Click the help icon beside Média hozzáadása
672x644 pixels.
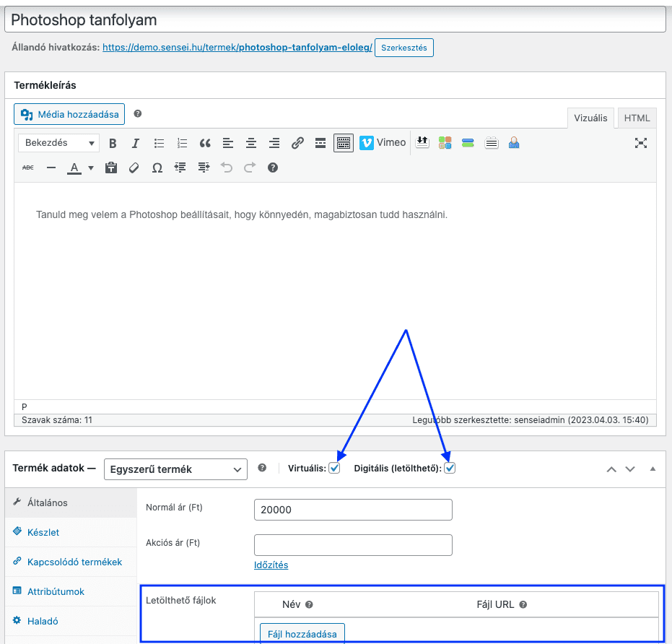point(138,113)
